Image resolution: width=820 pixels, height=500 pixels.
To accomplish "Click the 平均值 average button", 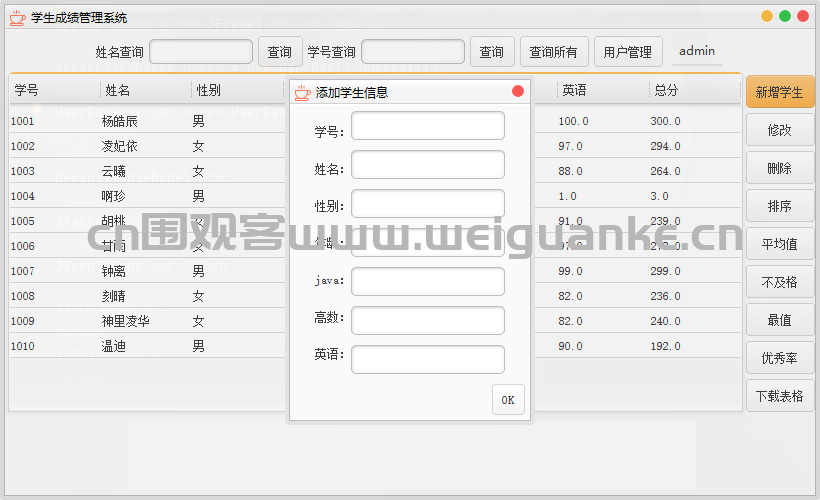I will coord(780,244).
